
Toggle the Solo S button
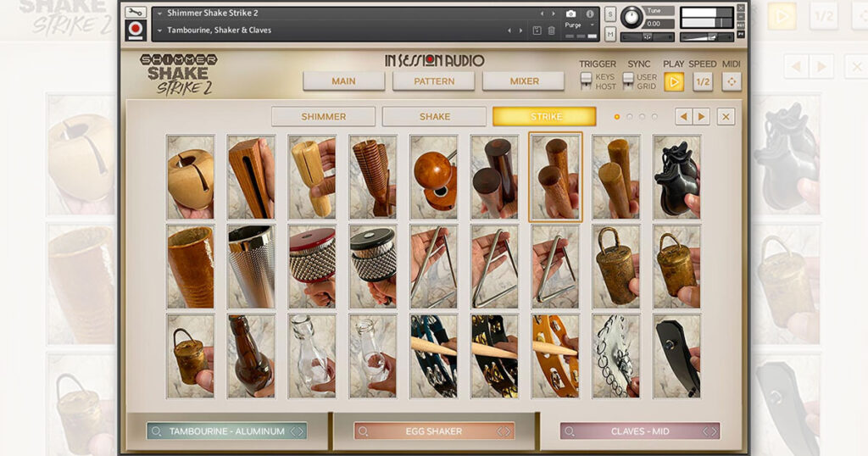pos(610,14)
